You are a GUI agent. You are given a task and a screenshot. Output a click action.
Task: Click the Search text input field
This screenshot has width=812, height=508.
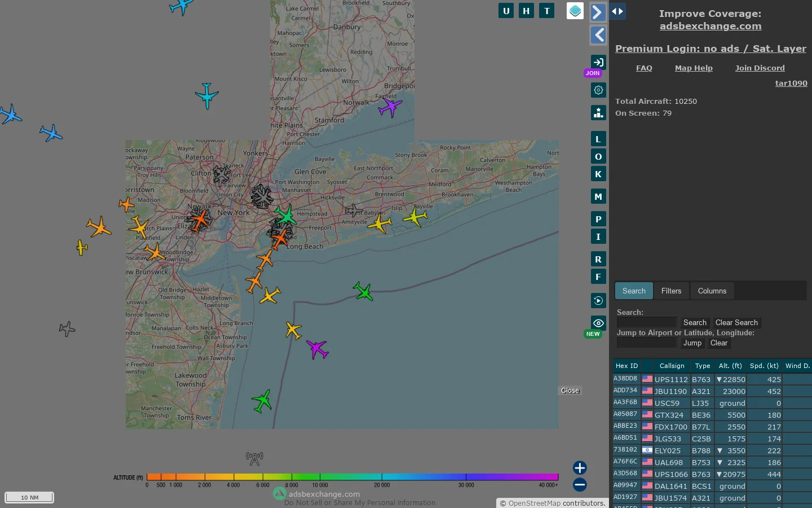pyautogui.click(x=647, y=322)
